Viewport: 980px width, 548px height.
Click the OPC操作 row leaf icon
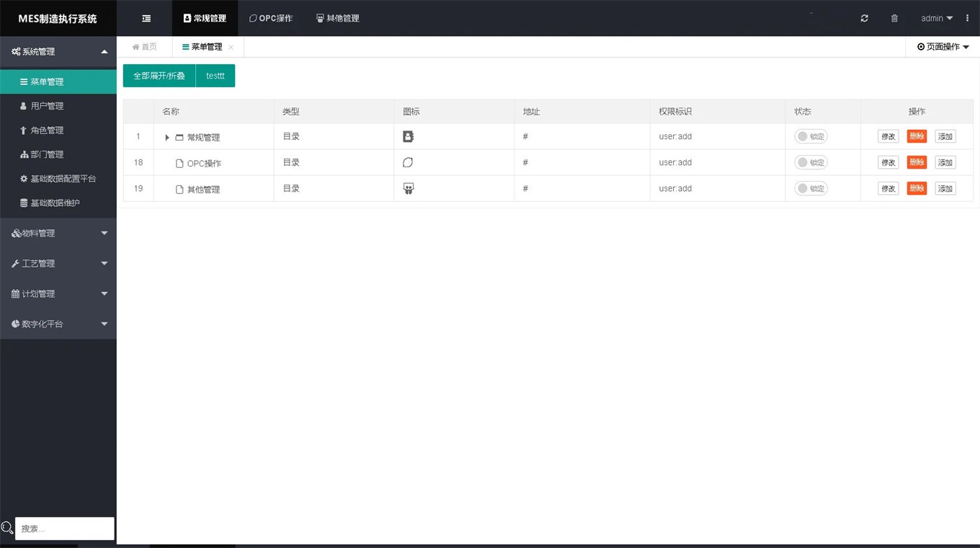408,162
